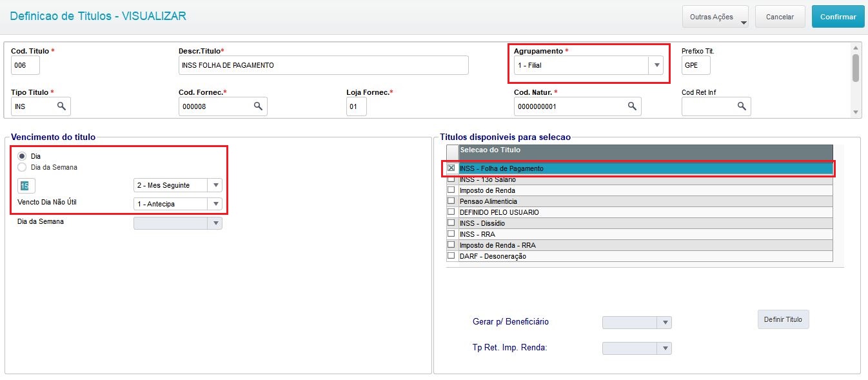Image resolution: width=868 pixels, height=380 pixels.
Task: Open Cod. Natur. search magnifier
Action: coord(632,106)
